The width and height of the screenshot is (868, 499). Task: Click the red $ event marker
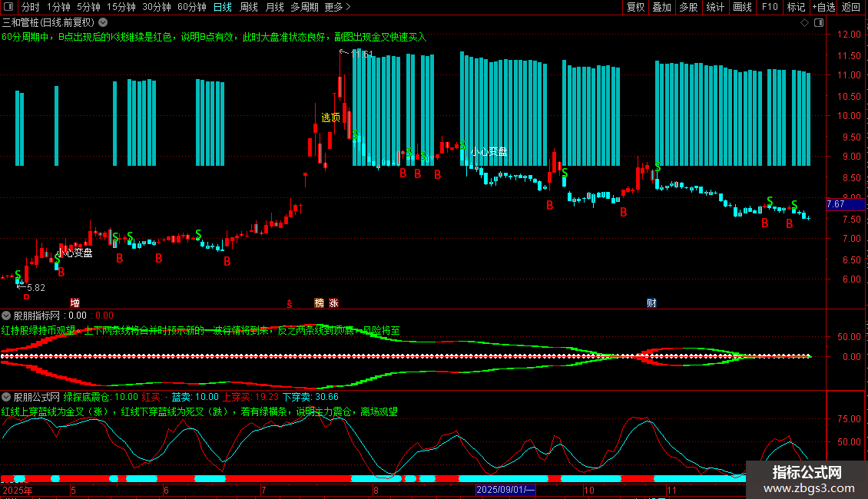click(289, 303)
